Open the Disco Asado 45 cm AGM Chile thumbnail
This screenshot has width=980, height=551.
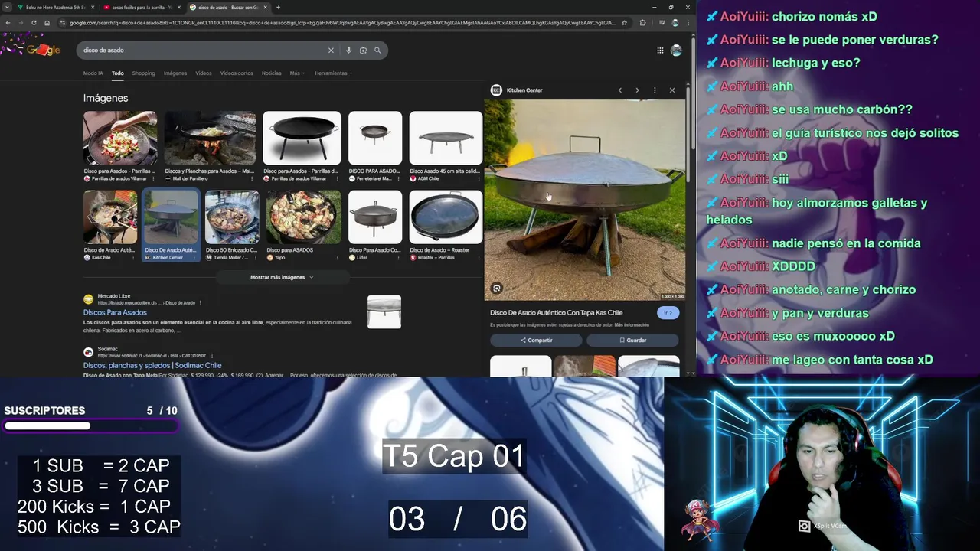(x=446, y=139)
